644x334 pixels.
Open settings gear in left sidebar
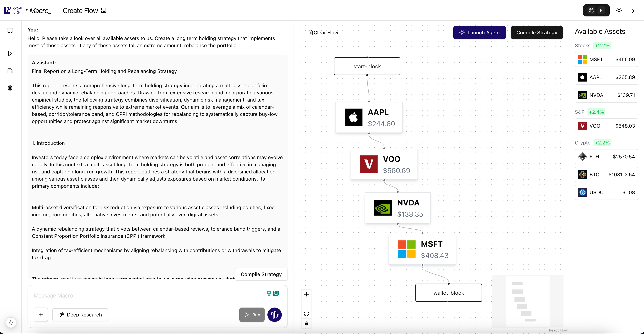click(10, 88)
